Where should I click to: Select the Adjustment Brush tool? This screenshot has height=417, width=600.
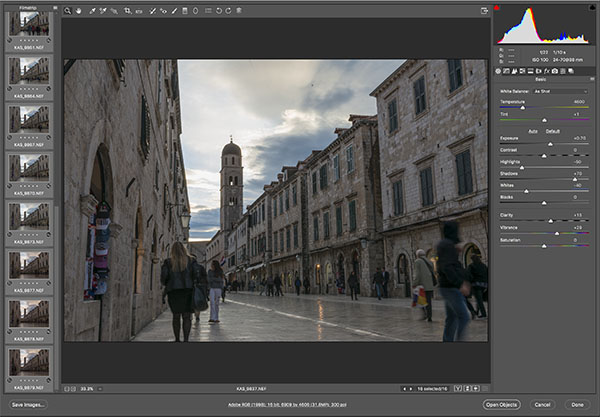point(174,11)
